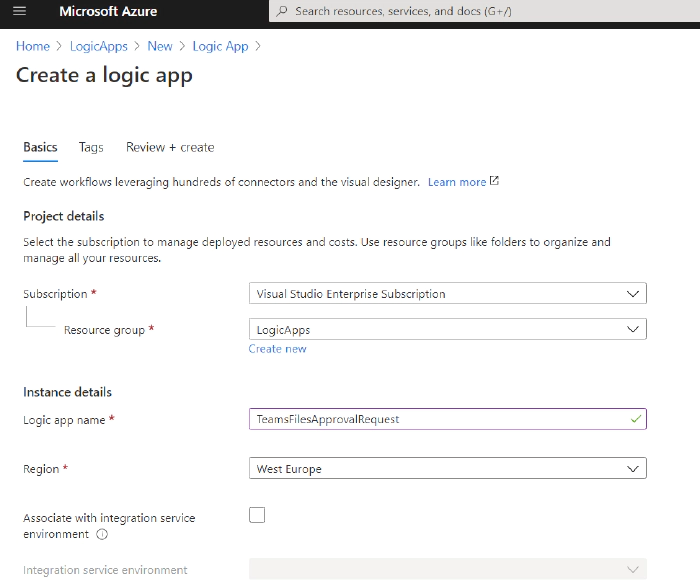Viewport: 700px width, 581px height.
Task: Click the Region field label
Action: point(41,469)
